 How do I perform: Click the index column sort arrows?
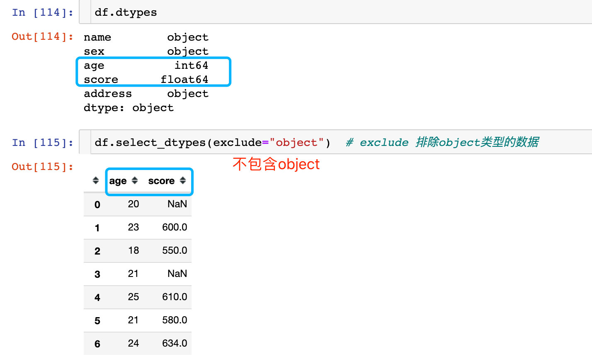coord(96,180)
